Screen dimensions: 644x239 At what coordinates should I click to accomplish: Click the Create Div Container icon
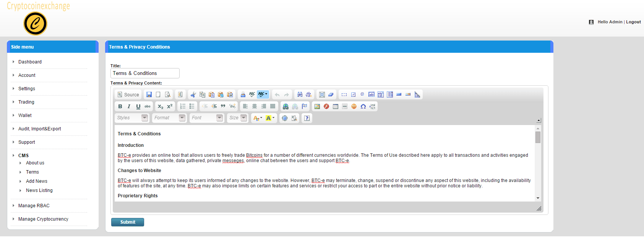coord(232,106)
